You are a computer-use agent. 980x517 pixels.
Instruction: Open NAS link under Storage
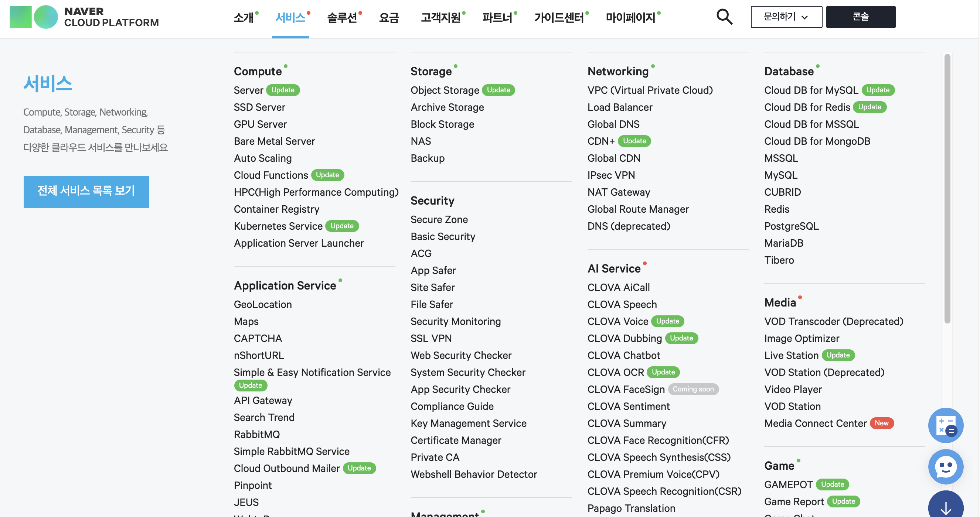pos(421,141)
